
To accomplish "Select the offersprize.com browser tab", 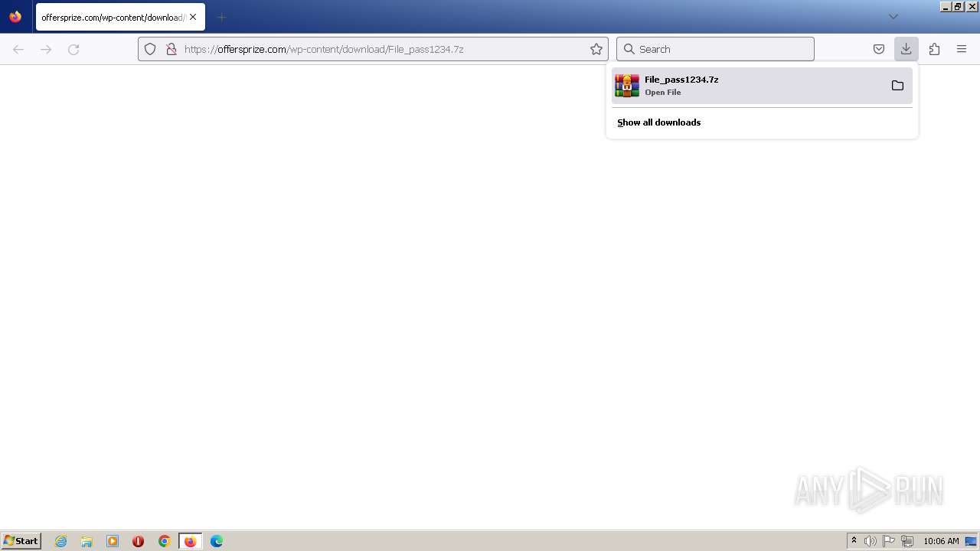I will (x=120, y=17).
